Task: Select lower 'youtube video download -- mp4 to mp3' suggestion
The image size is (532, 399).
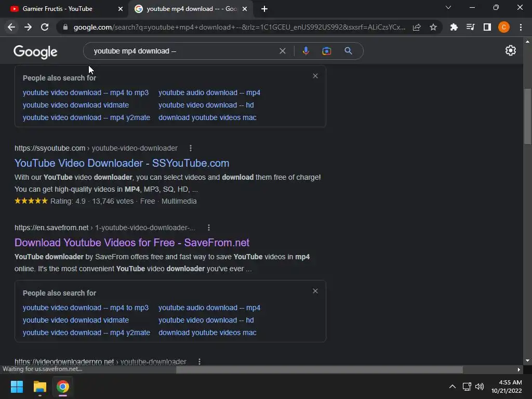Action: click(86, 308)
